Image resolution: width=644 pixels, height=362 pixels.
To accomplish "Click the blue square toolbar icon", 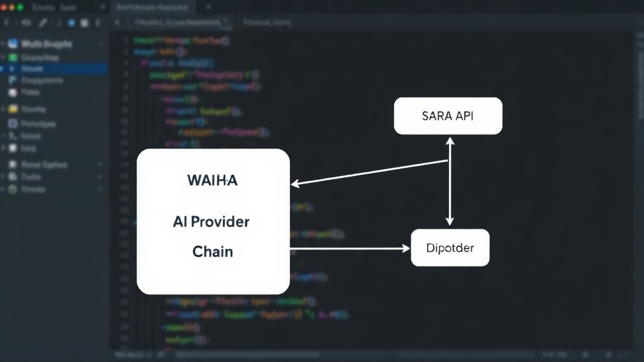I will tap(71, 23).
